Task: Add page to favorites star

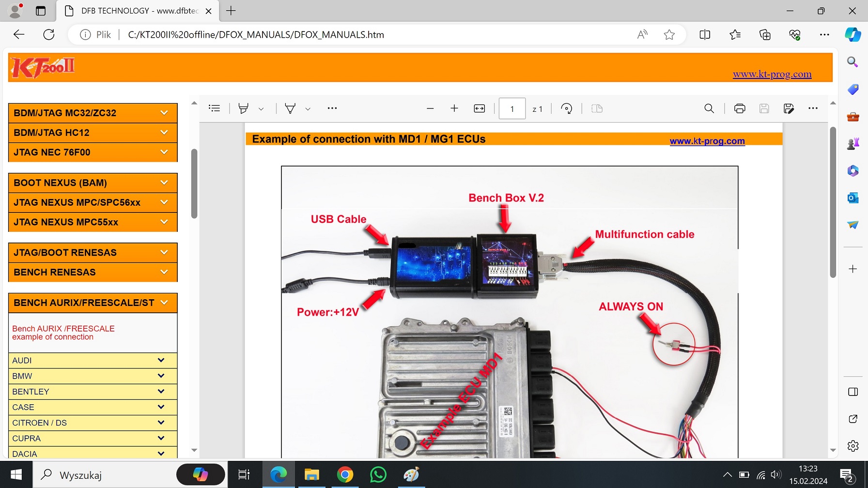Action: pos(669,35)
